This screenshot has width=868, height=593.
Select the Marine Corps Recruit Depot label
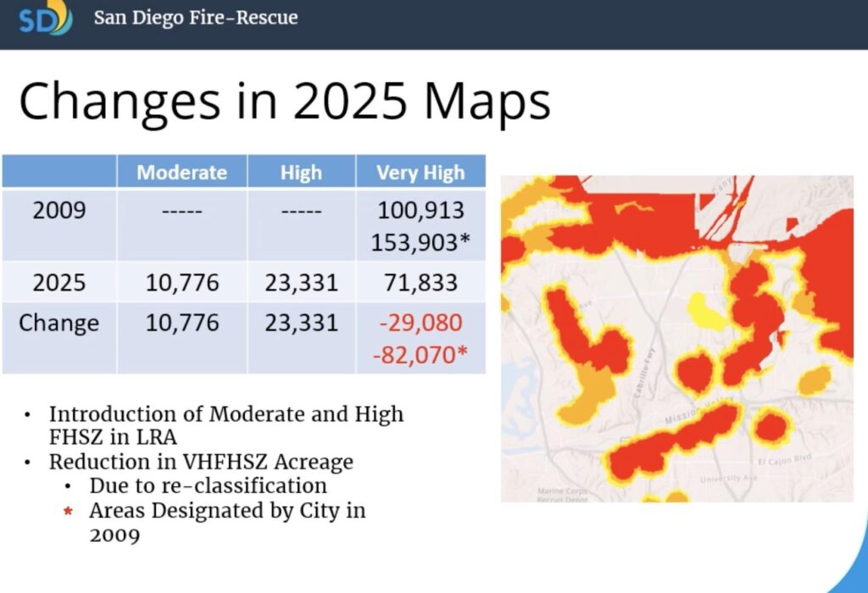pos(564,494)
